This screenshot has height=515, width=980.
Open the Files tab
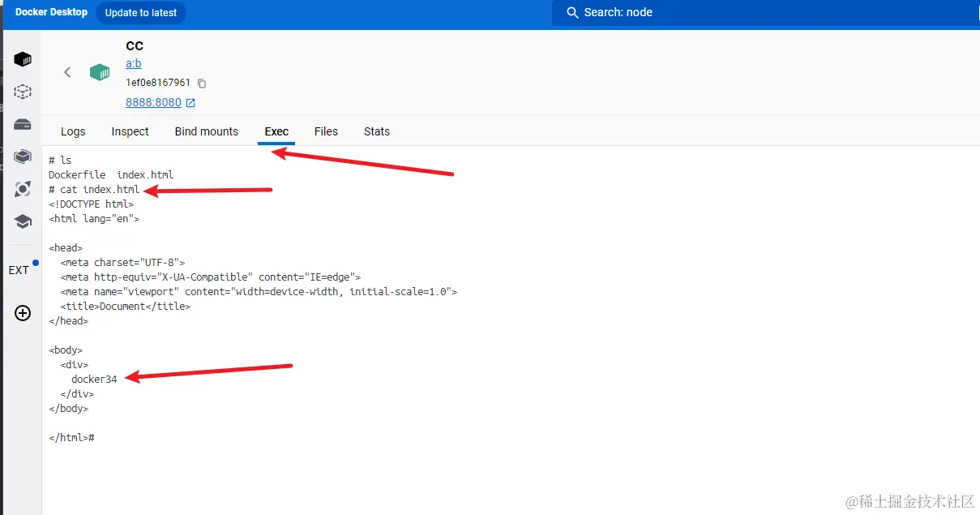(326, 131)
